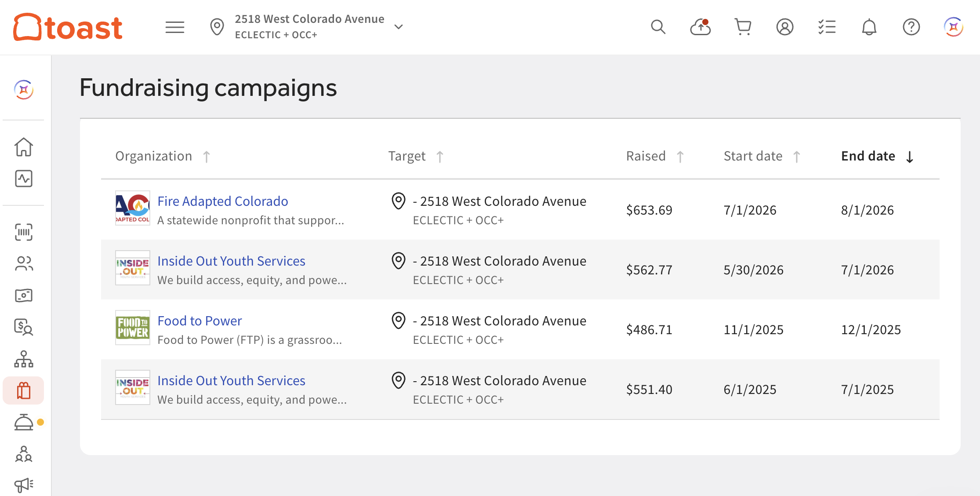Viewport: 980px width, 496px height.
Task: Sort table by Target column
Action: [x=416, y=156]
